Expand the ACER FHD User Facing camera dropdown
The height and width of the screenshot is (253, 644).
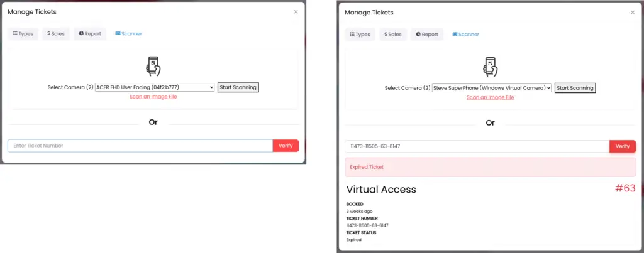155,87
